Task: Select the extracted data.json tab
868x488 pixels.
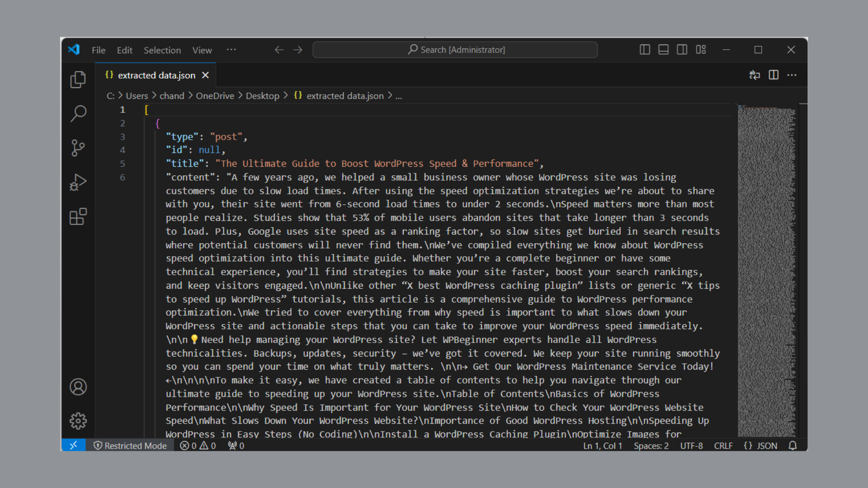Action: [156, 75]
